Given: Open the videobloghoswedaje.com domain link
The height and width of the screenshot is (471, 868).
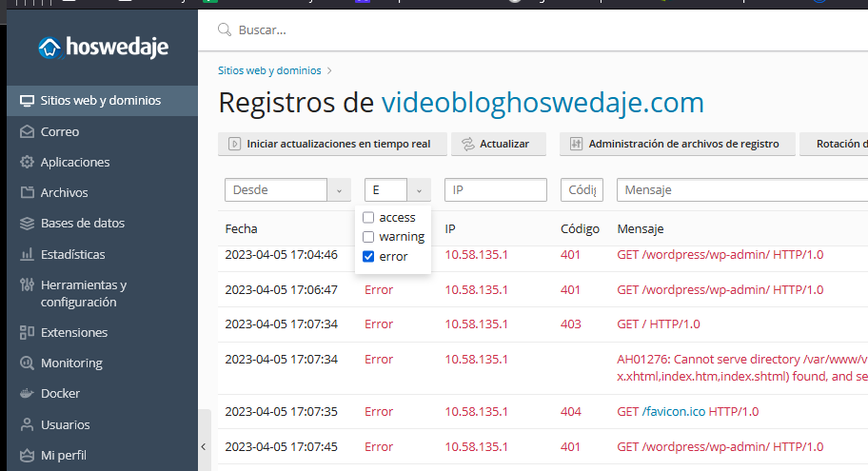Looking at the screenshot, I should [542, 103].
